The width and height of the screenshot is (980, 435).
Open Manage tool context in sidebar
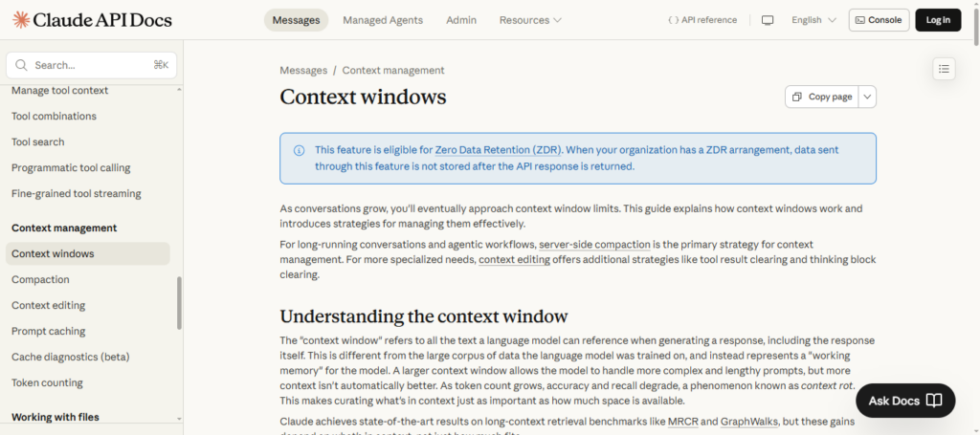pos(60,91)
